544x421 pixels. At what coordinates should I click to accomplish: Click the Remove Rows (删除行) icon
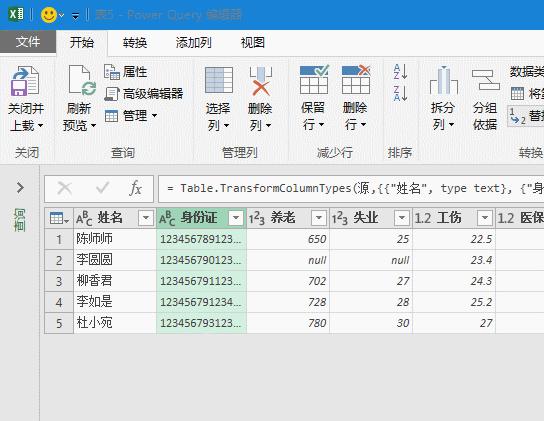click(x=356, y=79)
